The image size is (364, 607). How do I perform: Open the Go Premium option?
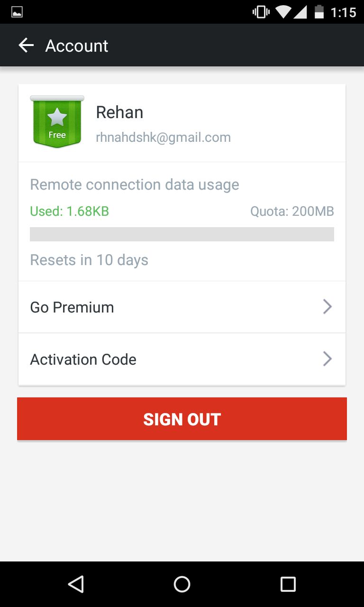point(72,307)
